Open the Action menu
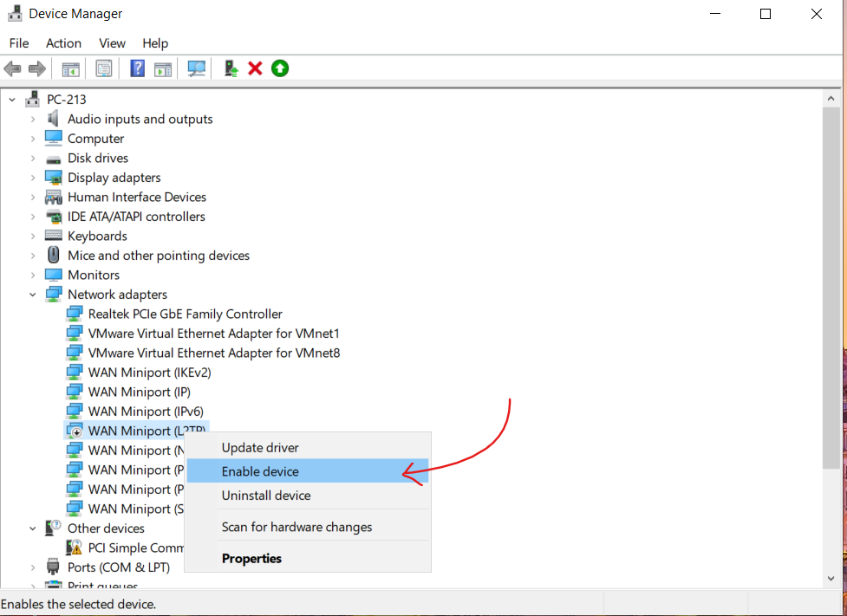The width and height of the screenshot is (847, 616). point(63,43)
